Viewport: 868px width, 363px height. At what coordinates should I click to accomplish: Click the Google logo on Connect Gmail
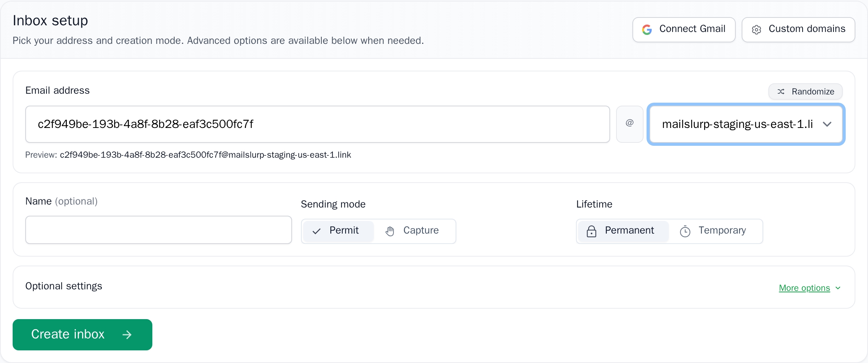tap(647, 29)
